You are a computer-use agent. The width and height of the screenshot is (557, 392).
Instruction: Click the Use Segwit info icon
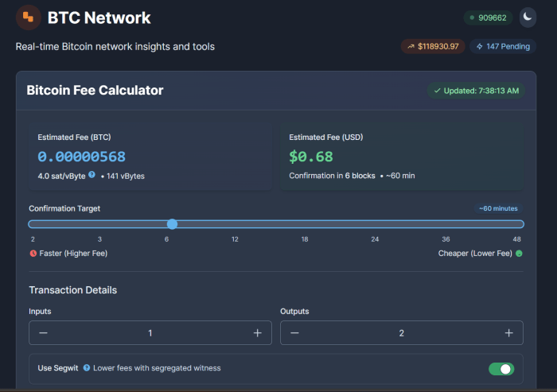pyautogui.click(x=86, y=368)
